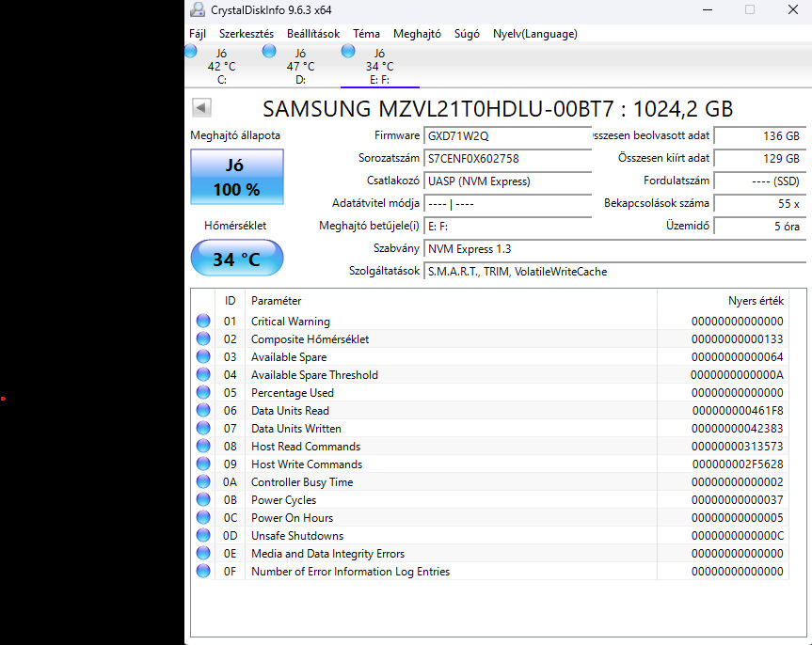This screenshot has width=812, height=645.
Task: Click the 34 °C temperature button
Action: point(237,258)
